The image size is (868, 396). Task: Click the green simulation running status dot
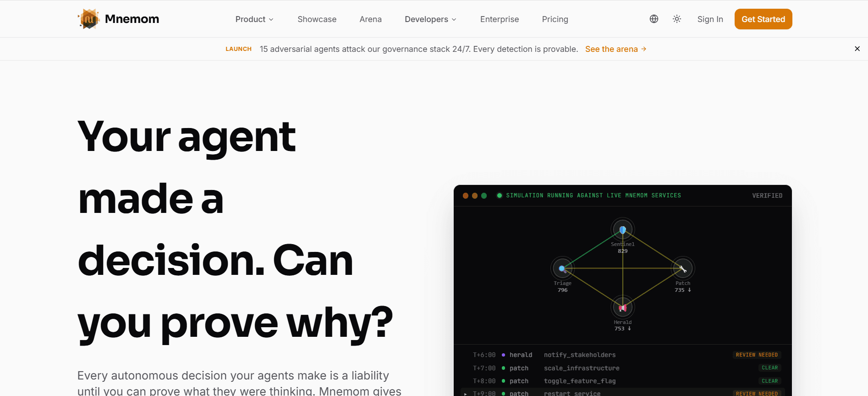[x=500, y=195]
